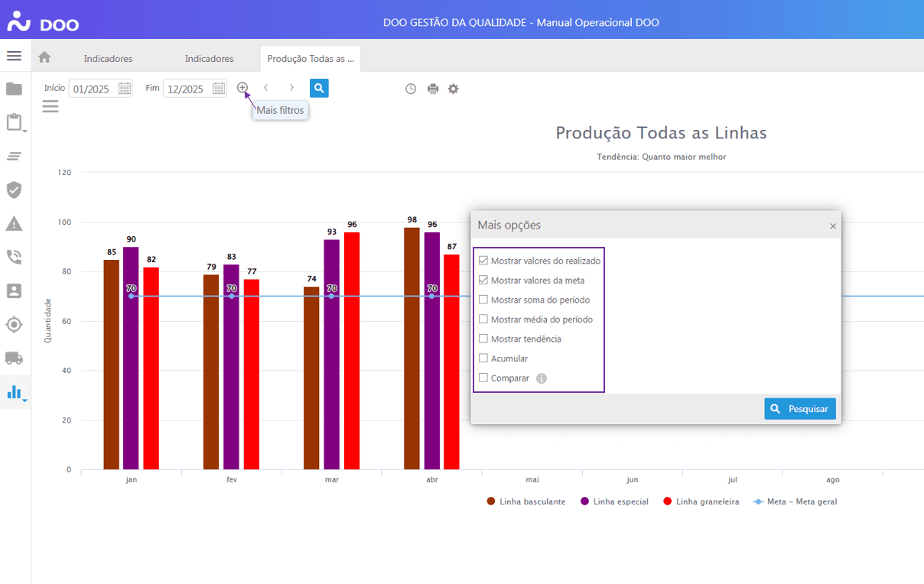The width and height of the screenshot is (924, 584).
Task: Toggle Linha especial legend swatch
Action: pos(585,501)
